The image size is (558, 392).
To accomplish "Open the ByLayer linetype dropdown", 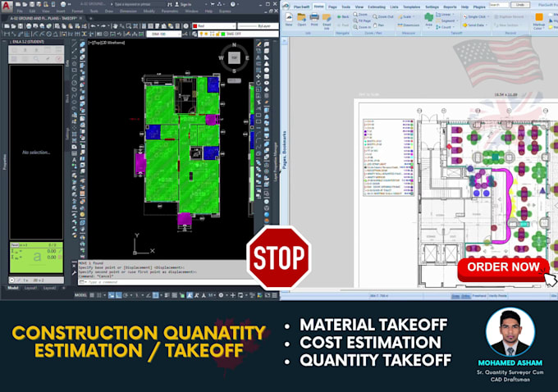I will click(x=258, y=26).
